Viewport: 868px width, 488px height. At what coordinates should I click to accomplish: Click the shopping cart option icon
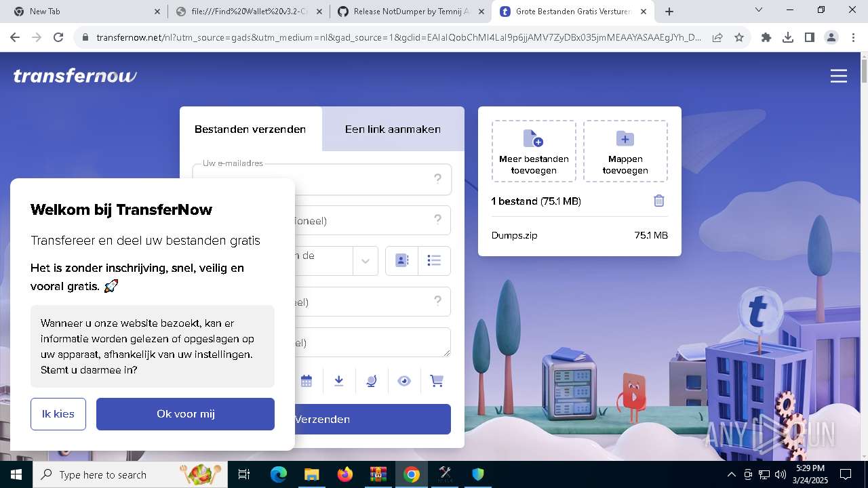pos(437,381)
